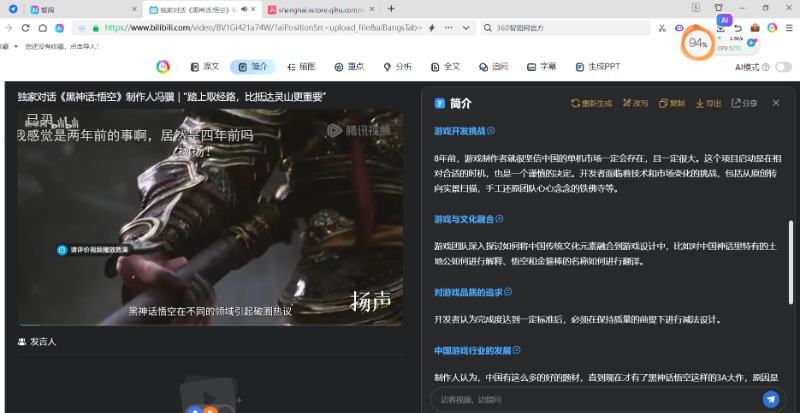Click the 发言人 speakers heading
800x413 pixels.
tap(37, 342)
